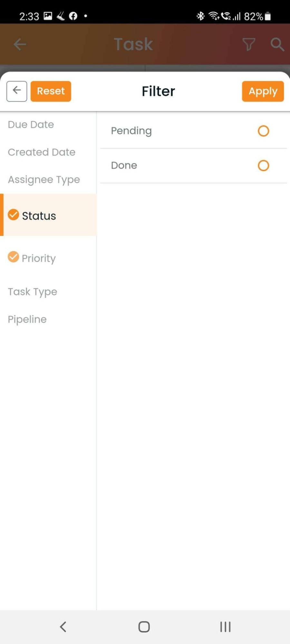This screenshot has height=644, width=290.
Task: Choose the Pending status row
Action: click(193, 131)
